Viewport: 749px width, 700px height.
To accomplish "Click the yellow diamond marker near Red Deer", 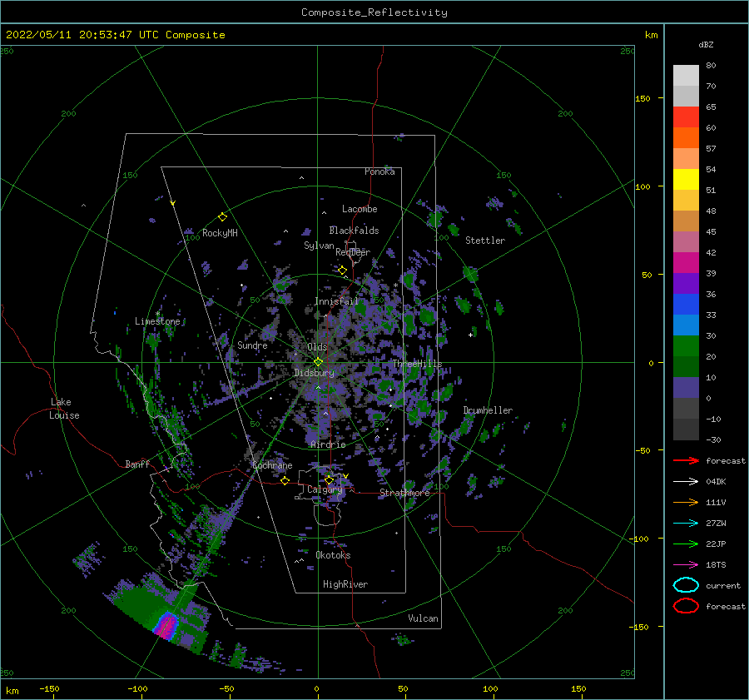I will point(343,271).
